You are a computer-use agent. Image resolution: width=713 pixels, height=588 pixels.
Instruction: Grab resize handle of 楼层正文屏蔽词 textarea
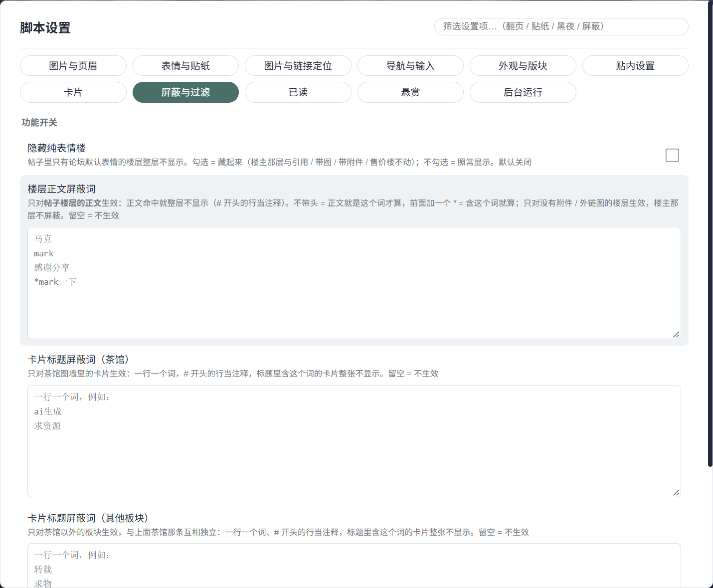click(x=676, y=335)
